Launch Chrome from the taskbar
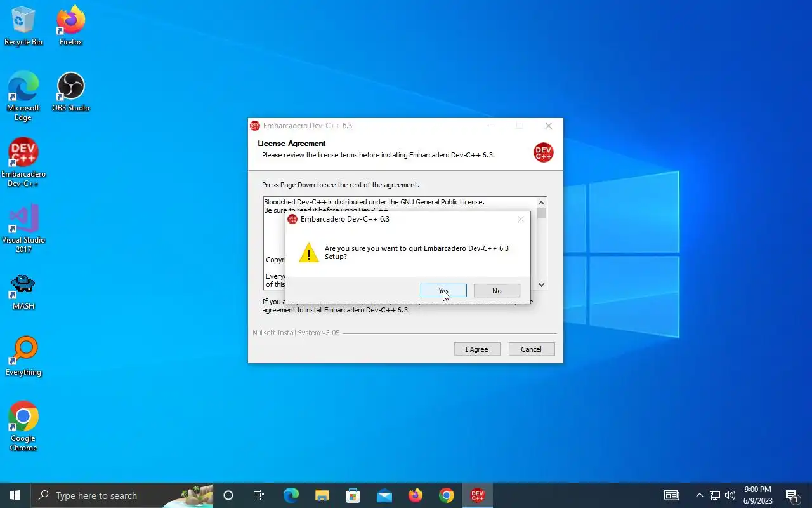This screenshot has height=508, width=812. pos(447,495)
